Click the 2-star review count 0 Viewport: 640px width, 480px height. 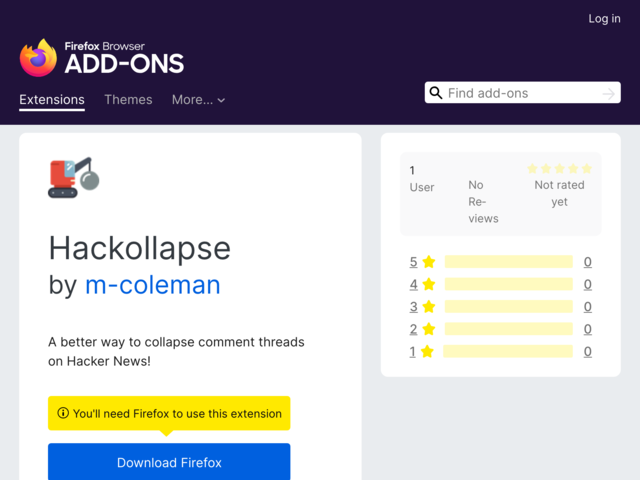pyautogui.click(x=588, y=329)
